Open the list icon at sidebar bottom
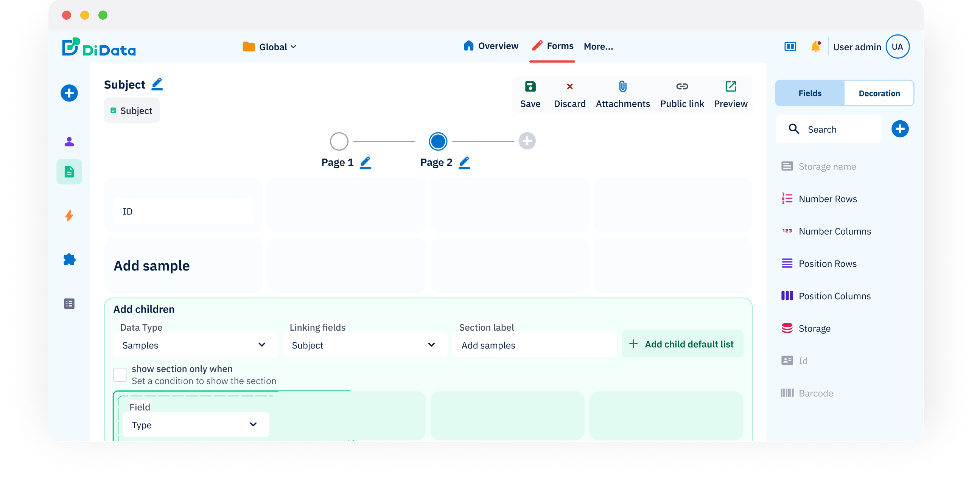 click(x=69, y=303)
